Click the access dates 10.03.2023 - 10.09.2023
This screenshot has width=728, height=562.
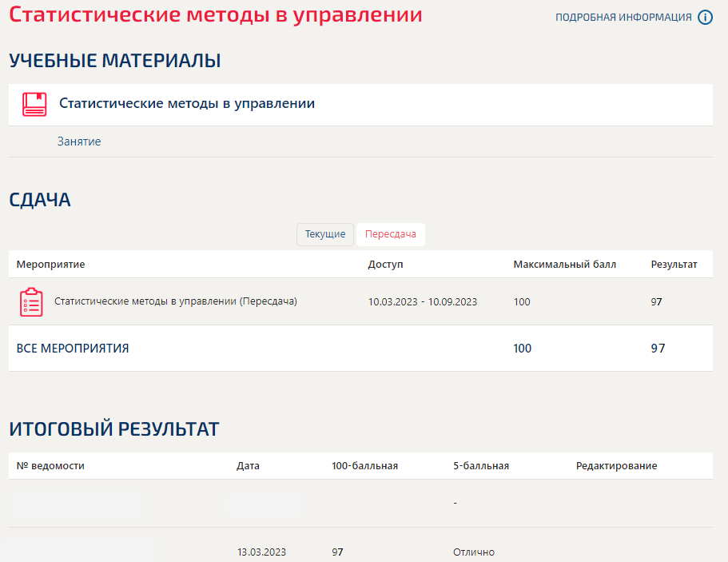pos(423,302)
